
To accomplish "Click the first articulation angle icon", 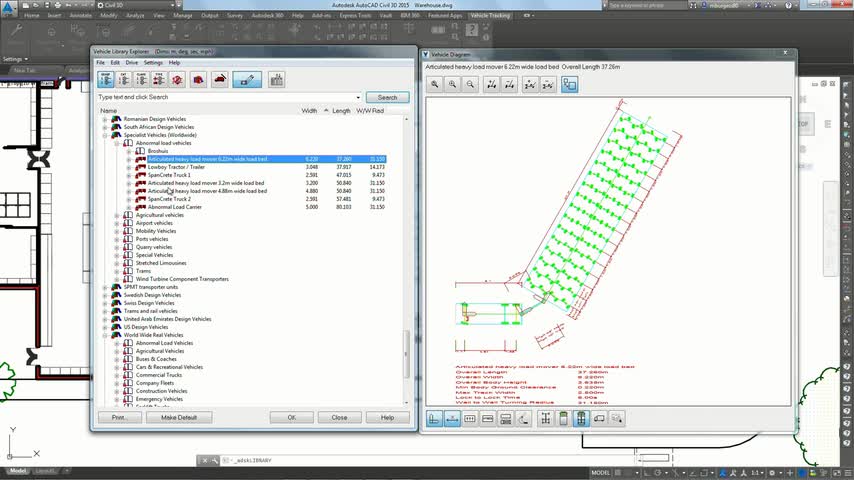I will (530, 84).
